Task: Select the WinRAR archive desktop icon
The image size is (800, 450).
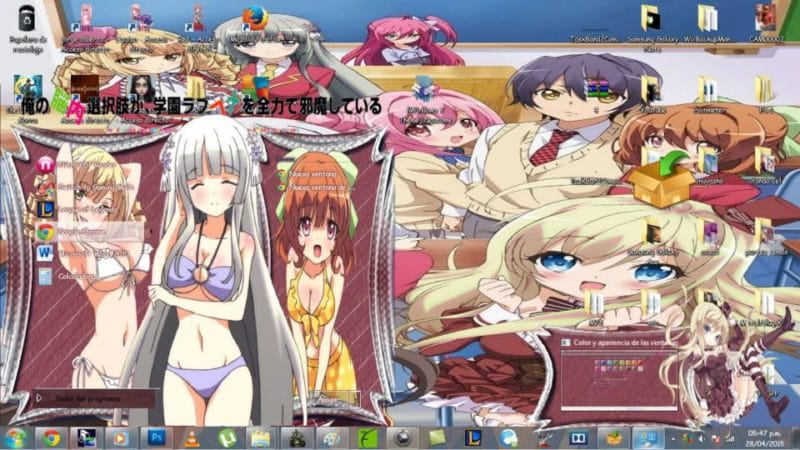Action: [598, 92]
